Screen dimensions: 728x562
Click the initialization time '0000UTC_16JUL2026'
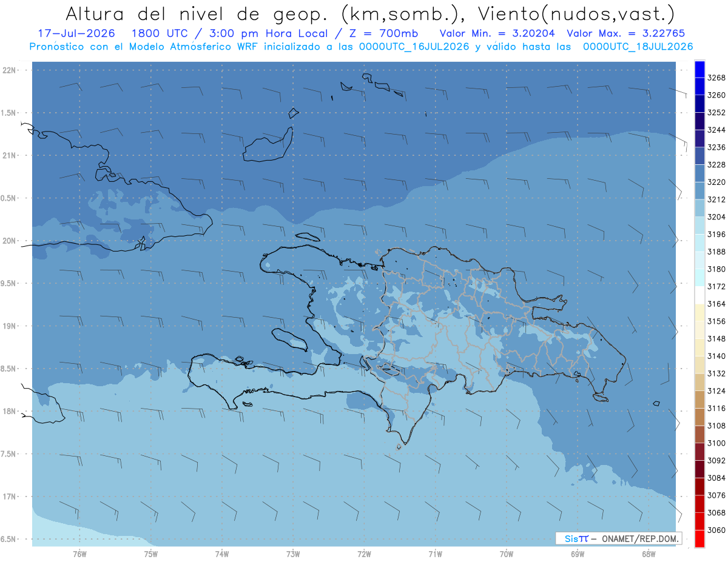click(414, 47)
